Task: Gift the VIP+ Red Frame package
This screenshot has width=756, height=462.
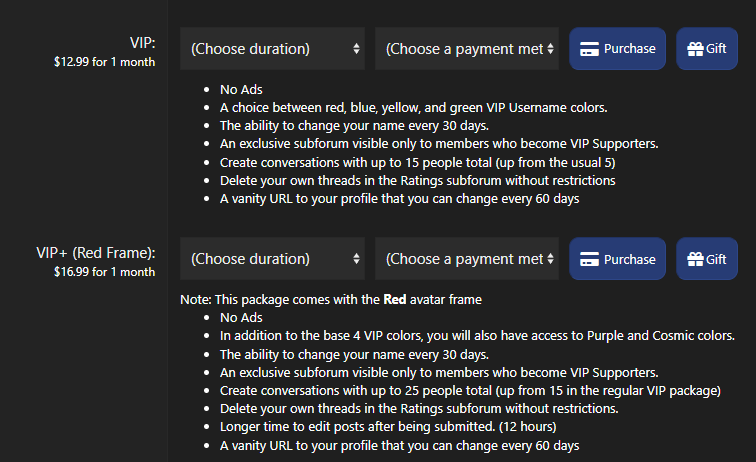Action: click(707, 260)
